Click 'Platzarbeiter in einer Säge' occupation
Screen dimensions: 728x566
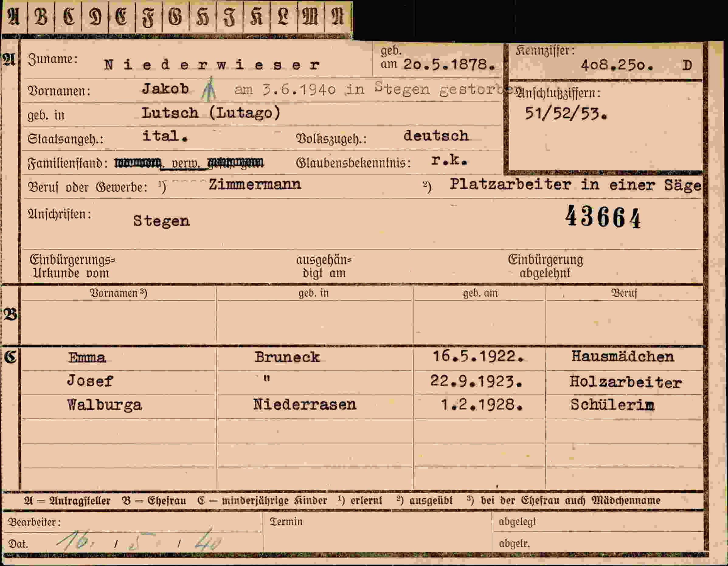575,185
